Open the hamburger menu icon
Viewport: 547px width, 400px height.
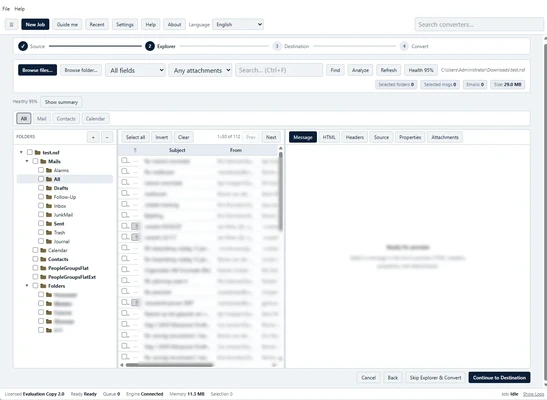click(11, 25)
